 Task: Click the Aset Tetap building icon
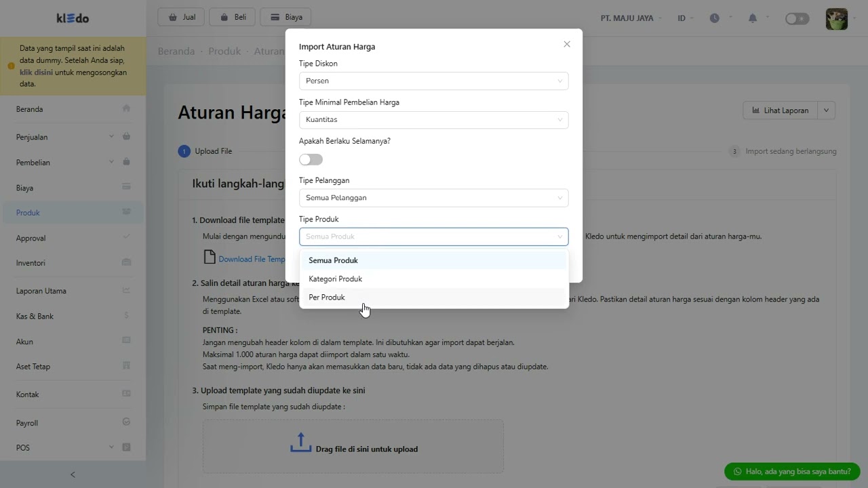tap(126, 366)
